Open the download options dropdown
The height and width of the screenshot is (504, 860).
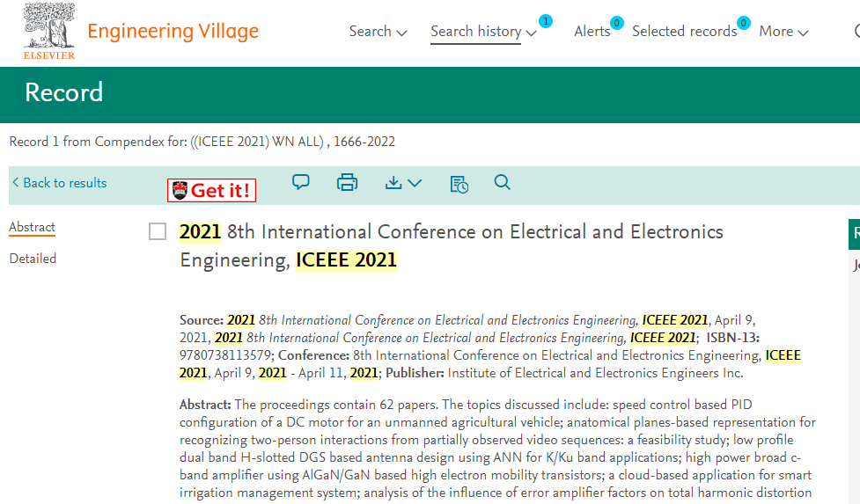[x=403, y=182]
